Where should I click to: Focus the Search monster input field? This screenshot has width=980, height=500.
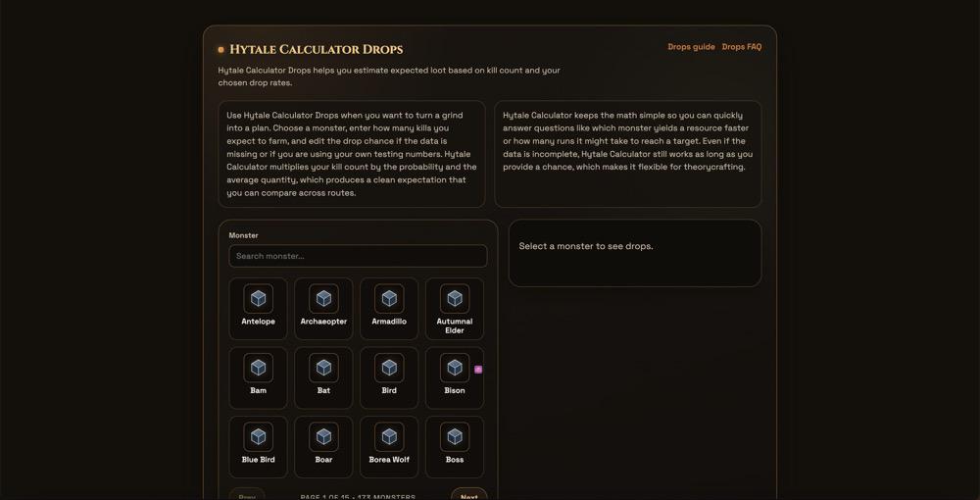[358, 256]
